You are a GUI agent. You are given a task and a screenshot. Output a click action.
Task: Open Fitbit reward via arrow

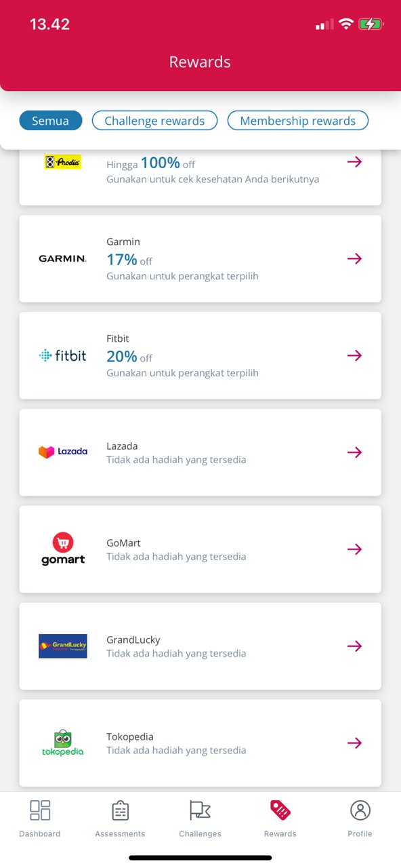point(354,355)
